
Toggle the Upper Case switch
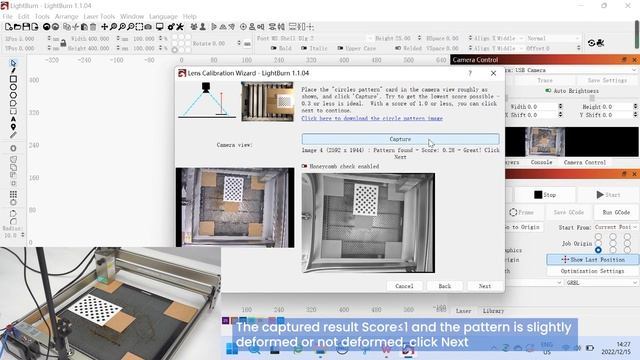click(x=340, y=48)
